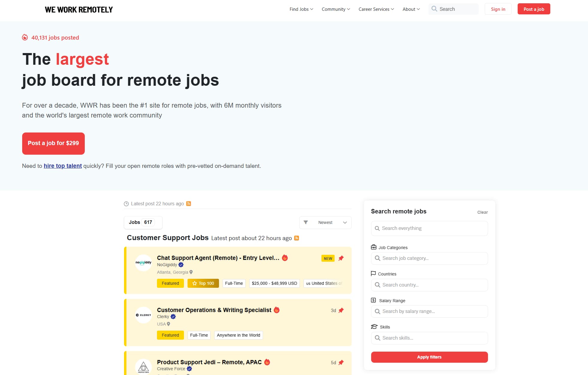Image resolution: width=588 pixels, height=375 pixels.
Task: Open the Community menu
Action: (x=336, y=9)
